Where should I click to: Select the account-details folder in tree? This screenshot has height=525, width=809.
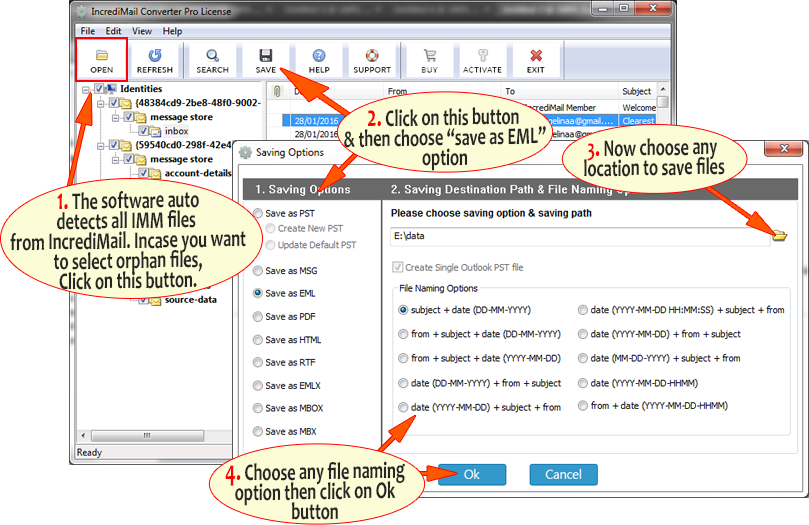(198, 173)
